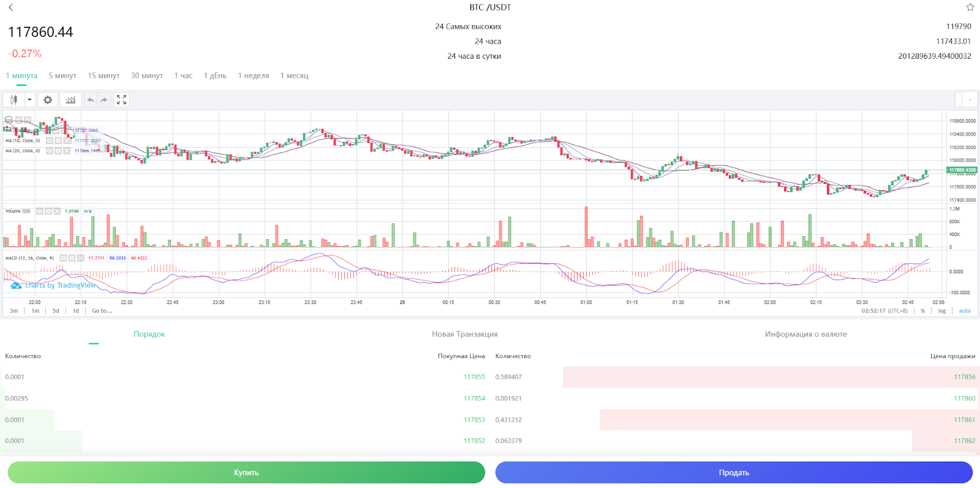This screenshot has width=980, height=488.
Task: Toggle auto scale on chart
Action: [965, 311]
